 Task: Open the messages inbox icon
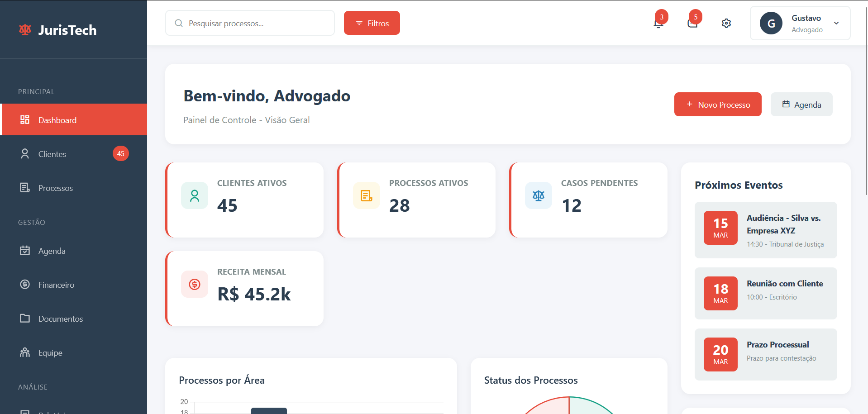coord(692,24)
